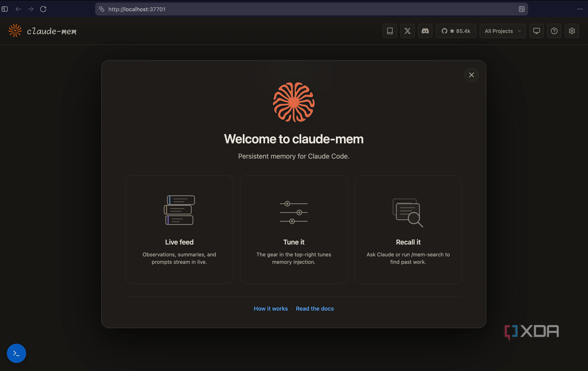The image size is (588, 371).
Task: Click the claude-mem logo in header
Action: (x=42, y=31)
